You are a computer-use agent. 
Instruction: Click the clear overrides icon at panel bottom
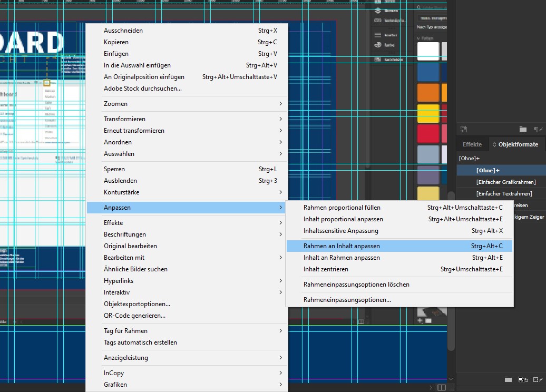coord(522,379)
